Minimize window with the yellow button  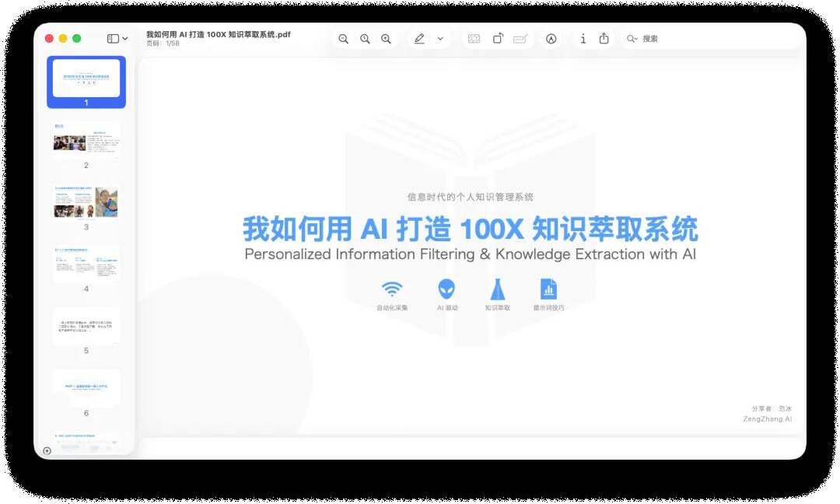(63, 39)
